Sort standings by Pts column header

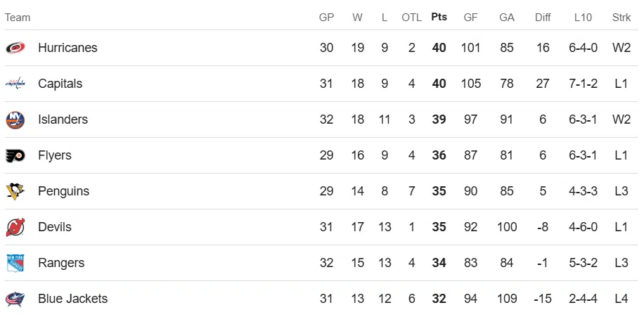[x=439, y=17]
